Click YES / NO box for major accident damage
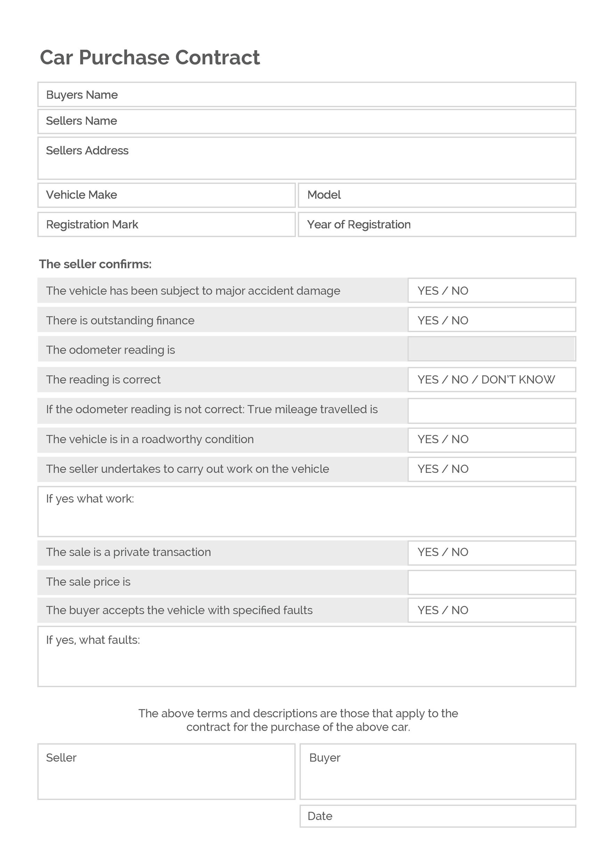 click(491, 290)
